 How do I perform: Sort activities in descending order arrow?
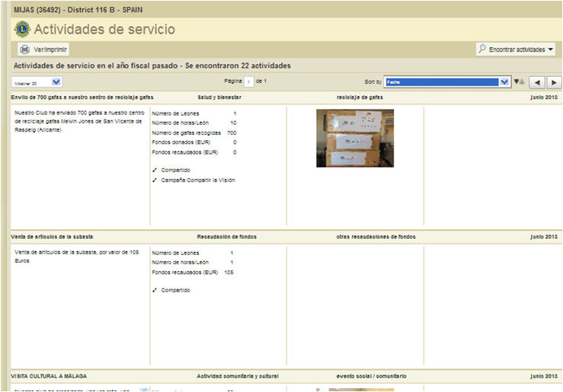click(516, 81)
